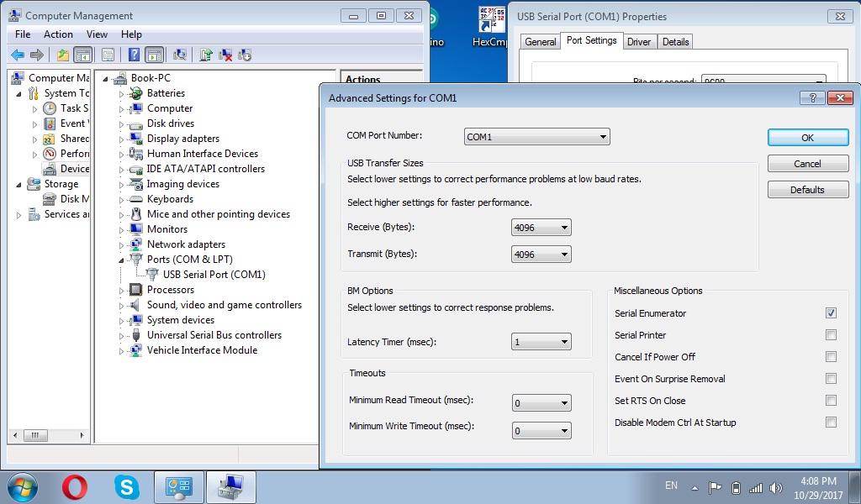Enable the Serial Printer checkbox
This screenshot has width=861, height=504.
pos(831,334)
